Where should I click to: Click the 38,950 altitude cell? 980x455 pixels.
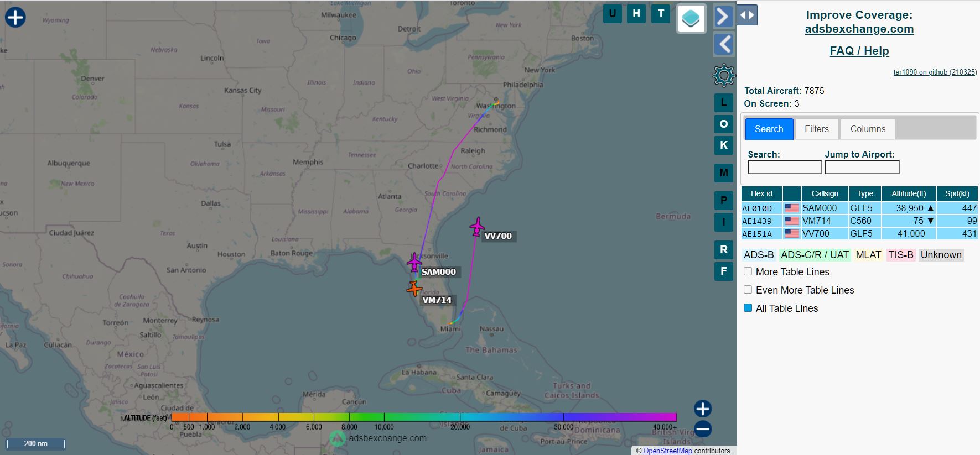909,208
